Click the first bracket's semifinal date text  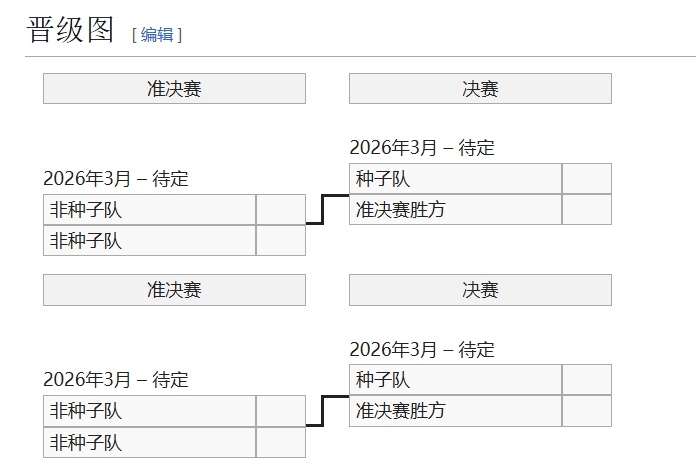pyautogui.click(x=116, y=179)
